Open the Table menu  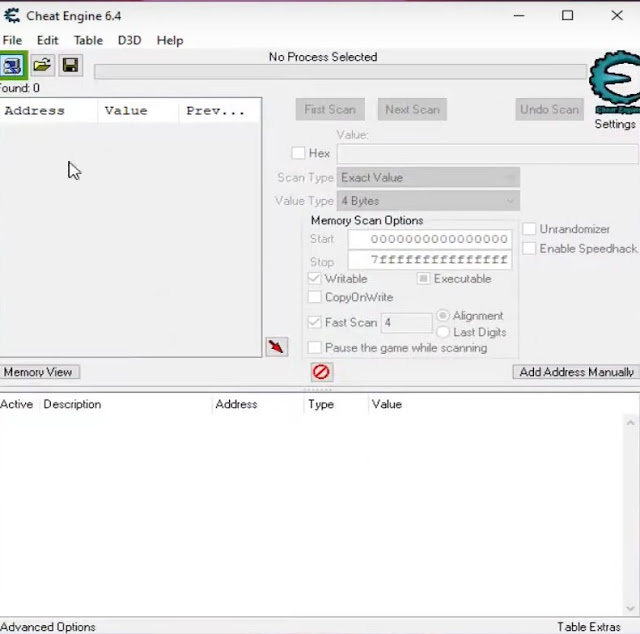pyautogui.click(x=88, y=40)
